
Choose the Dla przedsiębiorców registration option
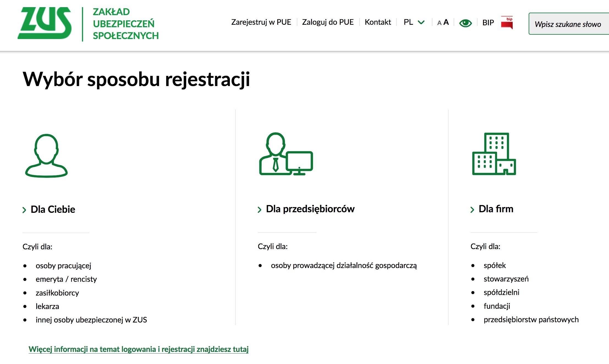(x=310, y=209)
